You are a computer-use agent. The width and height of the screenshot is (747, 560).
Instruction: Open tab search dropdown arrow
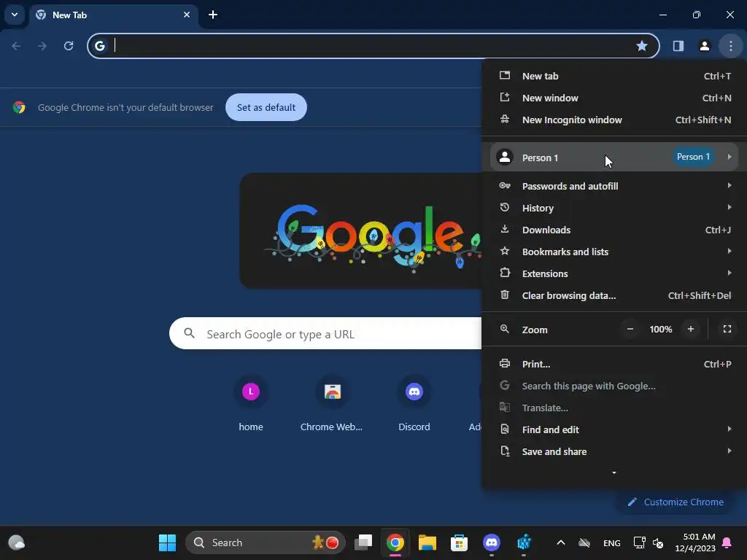point(15,15)
